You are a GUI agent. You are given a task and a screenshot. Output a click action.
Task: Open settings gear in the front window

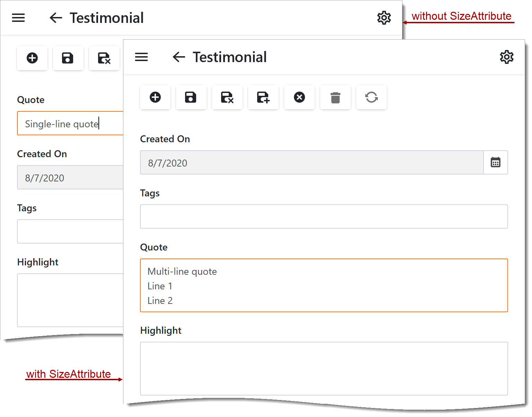[x=506, y=57]
